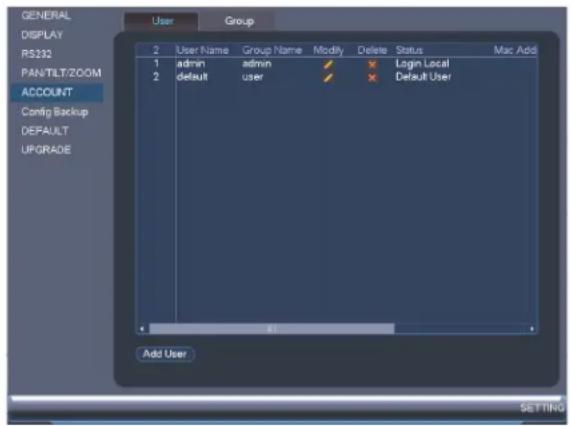The height and width of the screenshot is (426, 570).
Task: Click the Group Name column header
Action: [x=272, y=50]
